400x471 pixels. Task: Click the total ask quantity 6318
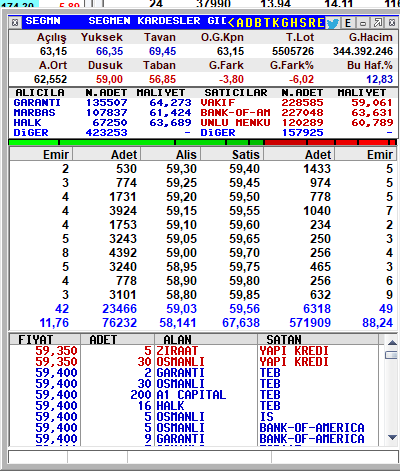click(x=317, y=309)
